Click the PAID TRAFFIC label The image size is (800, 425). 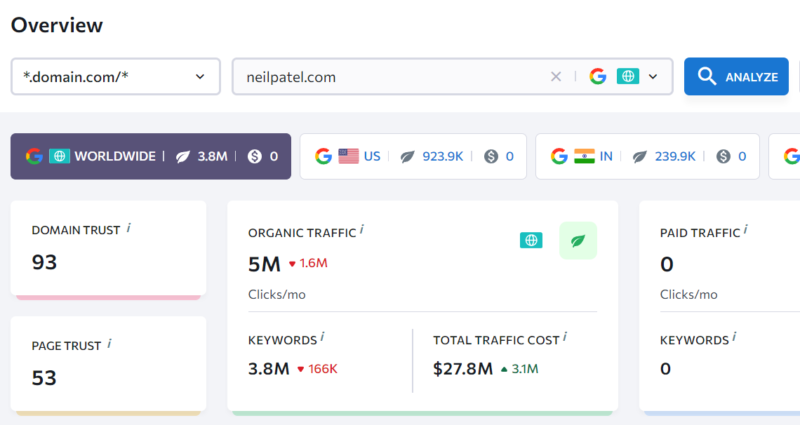coord(699,233)
